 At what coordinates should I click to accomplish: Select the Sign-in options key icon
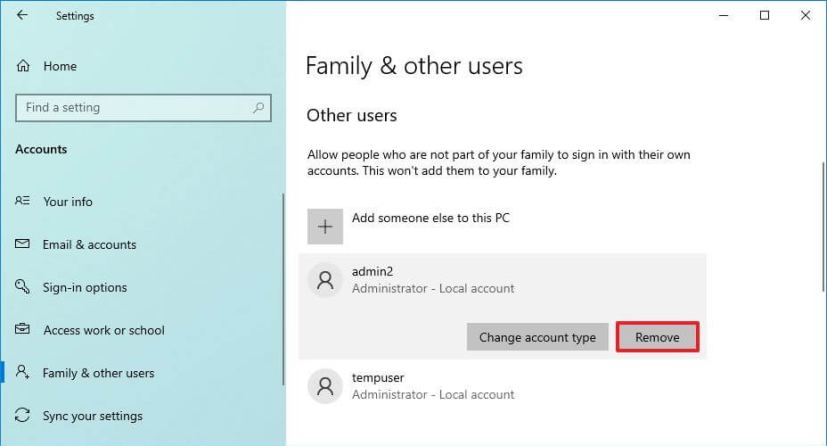(x=22, y=287)
